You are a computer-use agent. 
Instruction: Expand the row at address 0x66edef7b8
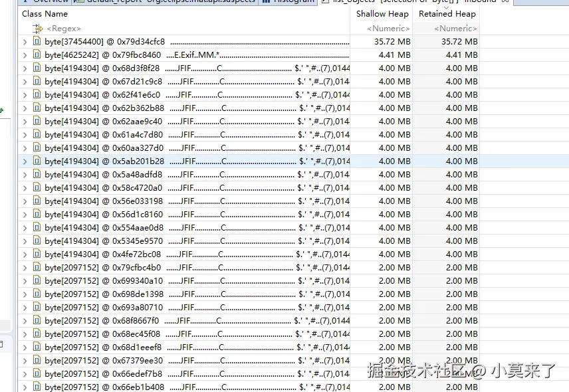pyautogui.click(x=25, y=374)
